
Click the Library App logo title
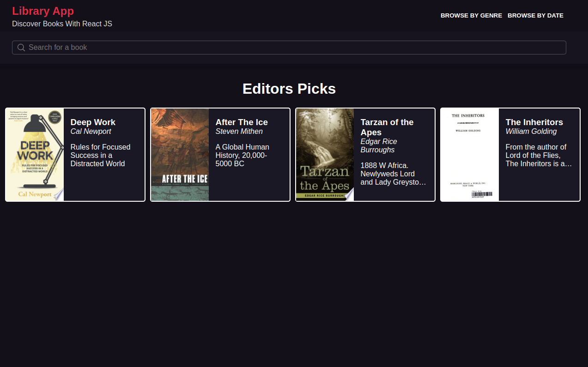point(43,11)
